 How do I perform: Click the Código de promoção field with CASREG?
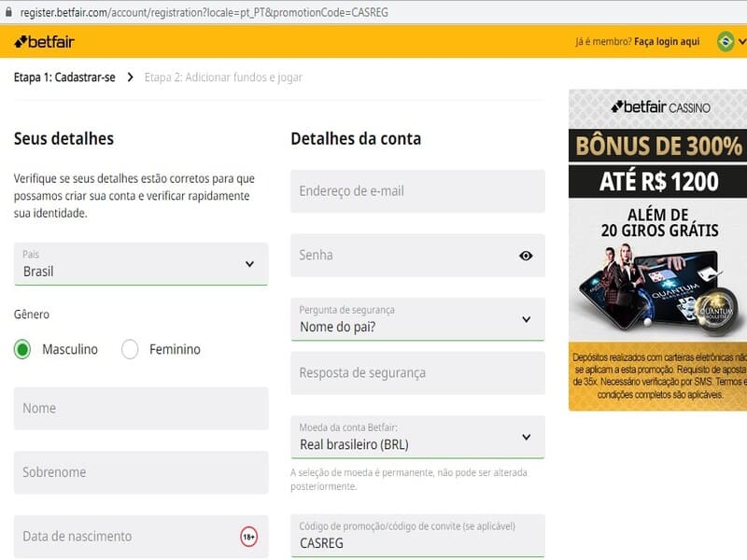click(x=416, y=538)
